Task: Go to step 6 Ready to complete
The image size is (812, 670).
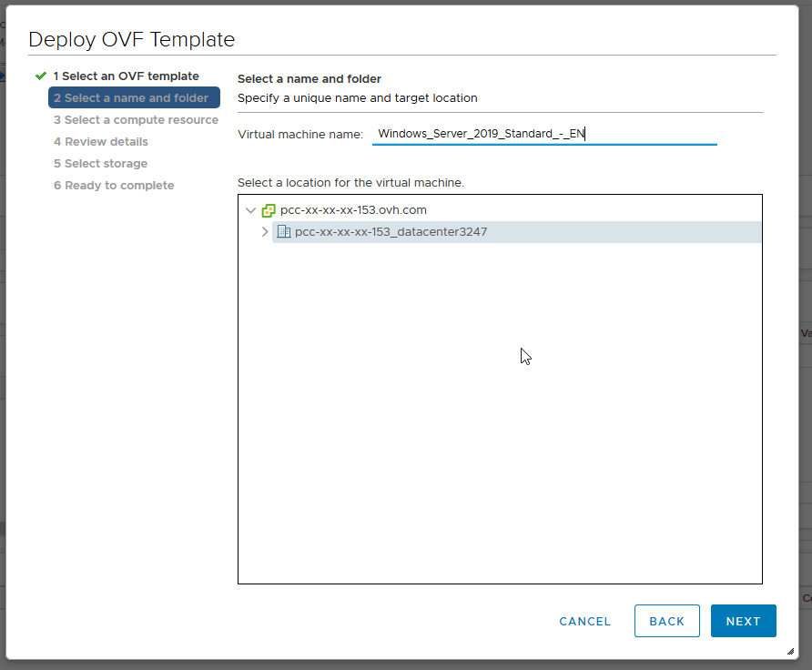Action: pyautogui.click(x=114, y=186)
